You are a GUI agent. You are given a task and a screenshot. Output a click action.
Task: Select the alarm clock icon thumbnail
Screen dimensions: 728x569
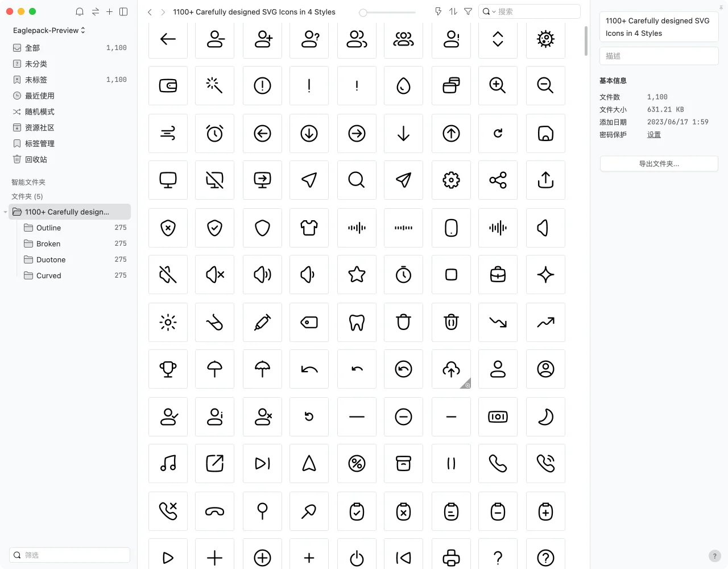pyautogui.click(x=214, y=133)
